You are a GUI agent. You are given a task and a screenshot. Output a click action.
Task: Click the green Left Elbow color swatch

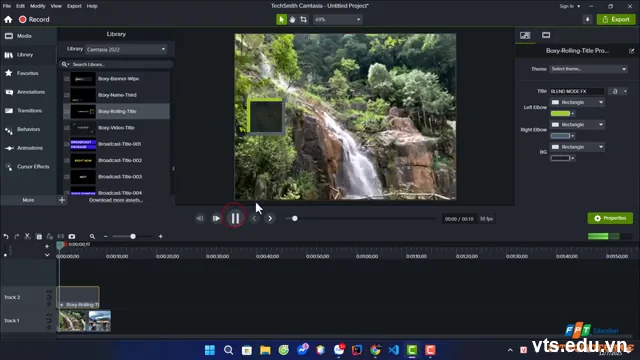(560, 113)
